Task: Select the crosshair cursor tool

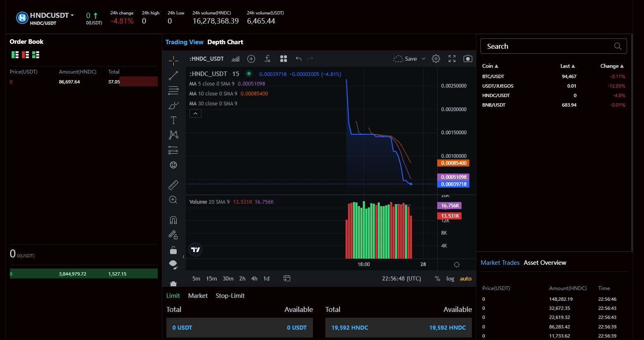Action: tap(173, 61)
